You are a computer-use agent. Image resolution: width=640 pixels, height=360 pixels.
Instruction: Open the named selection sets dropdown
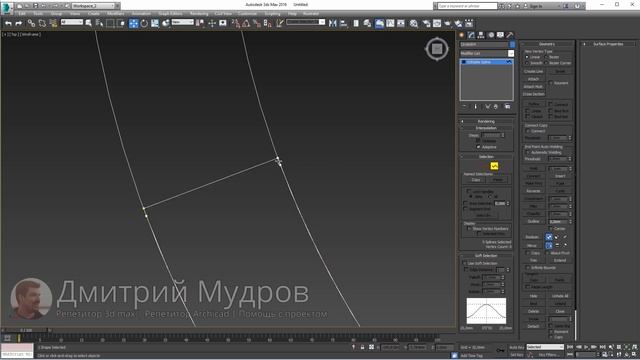305,22
